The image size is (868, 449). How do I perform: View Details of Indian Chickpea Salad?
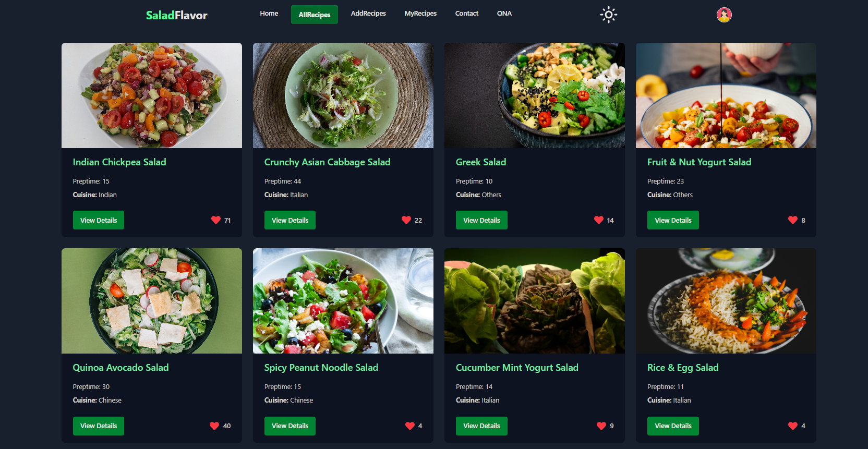point(99,220)
